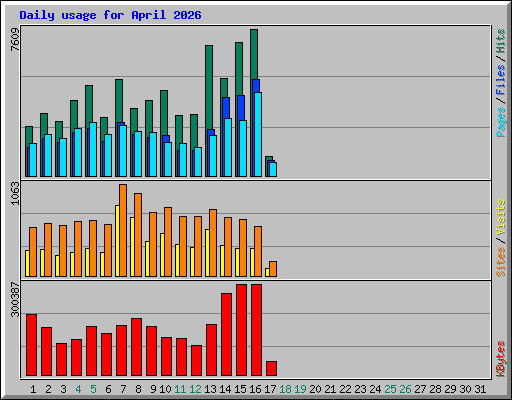This screenshot has width=512, height=400.
Task: Click day 22 on the x-axis
Action: pyautogui.click(x=345, y=389)
